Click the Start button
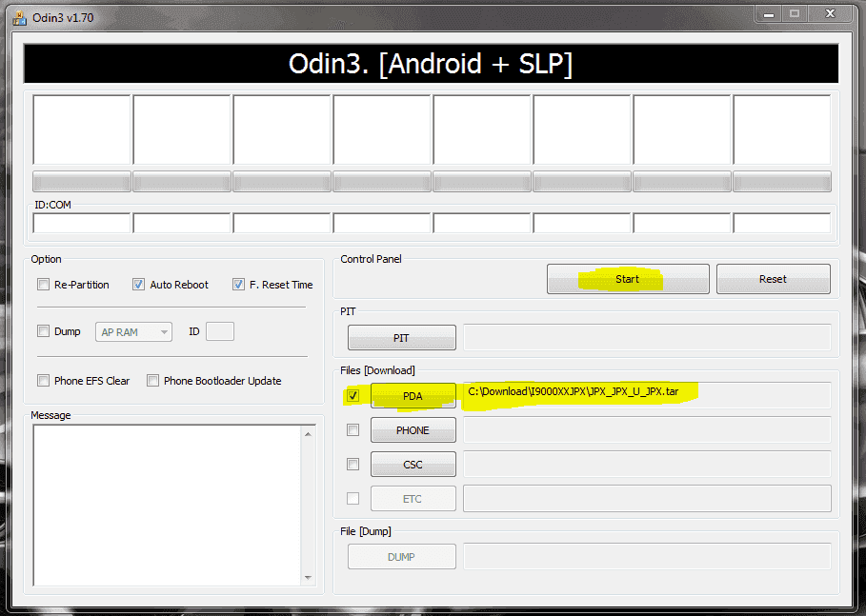 click(x=628, y=279)
